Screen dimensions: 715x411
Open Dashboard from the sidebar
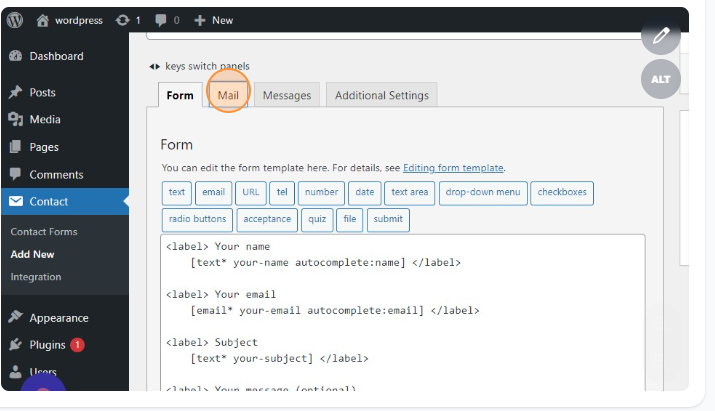pos(56,56)
